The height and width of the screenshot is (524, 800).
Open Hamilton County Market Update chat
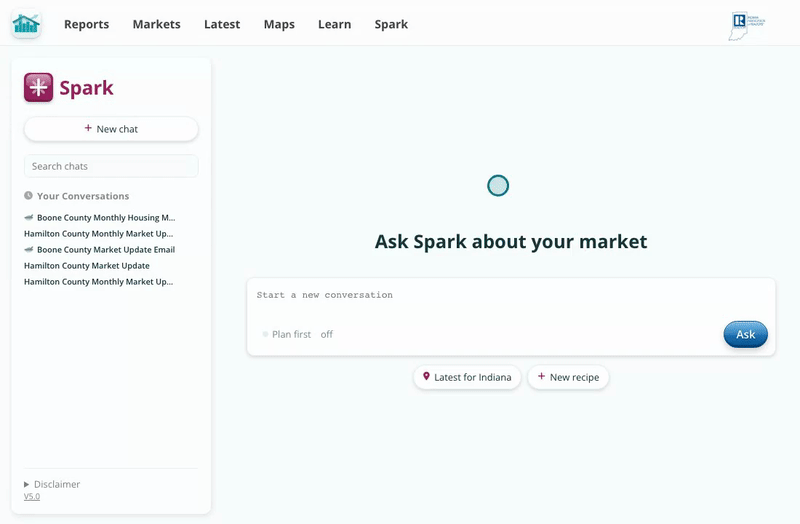(87, 266)
